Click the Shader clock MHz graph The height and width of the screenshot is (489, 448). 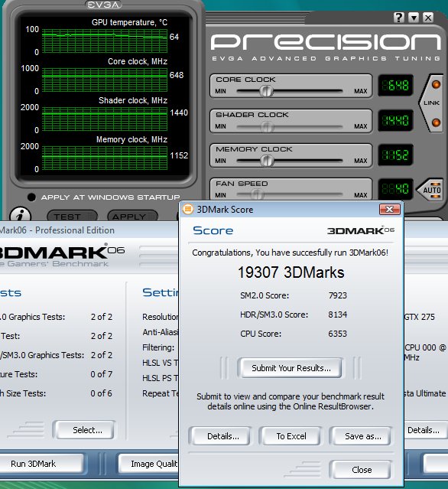click(105, 119)
